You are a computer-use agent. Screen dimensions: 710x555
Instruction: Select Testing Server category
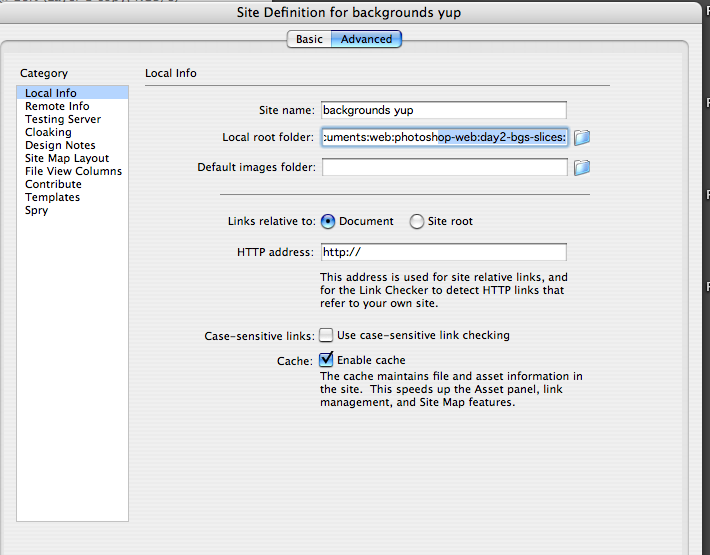63,119
